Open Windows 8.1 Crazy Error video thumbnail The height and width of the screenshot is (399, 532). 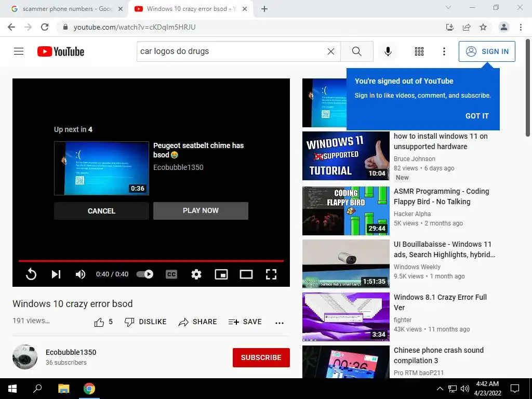[345, 316]
